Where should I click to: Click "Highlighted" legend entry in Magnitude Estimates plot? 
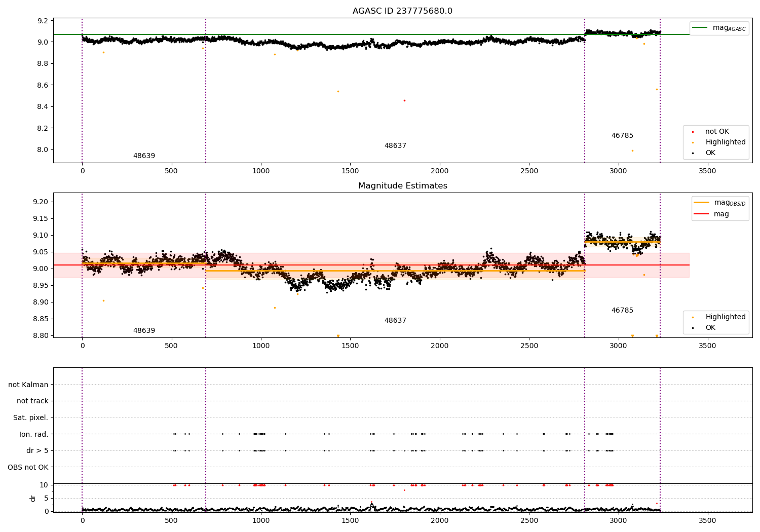[x=718, y=317]
